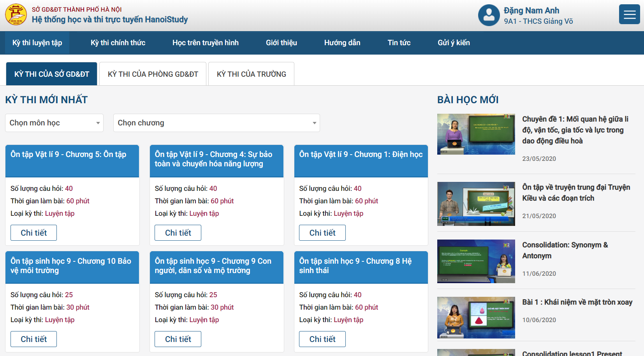Viewport: 644px width, 356px height.
Task: Expand the Chọn chương dropdown
Action: pyautogui.click(x=216, y=123)
